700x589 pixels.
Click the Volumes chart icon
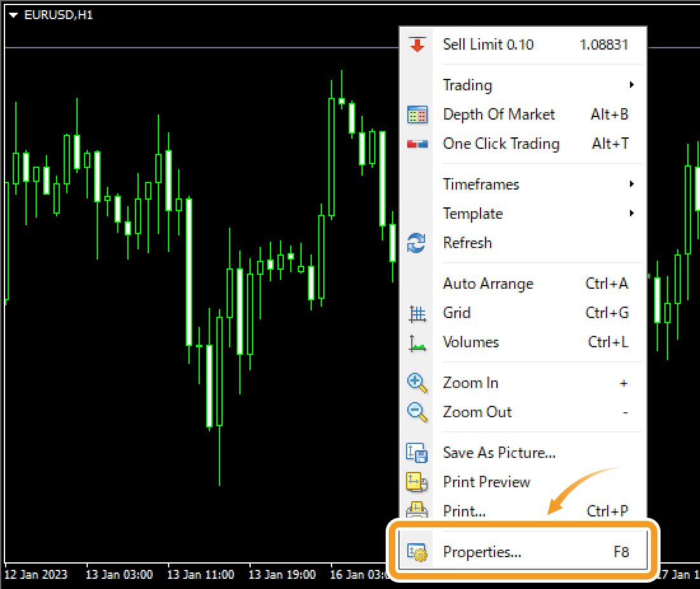[417, 343]
